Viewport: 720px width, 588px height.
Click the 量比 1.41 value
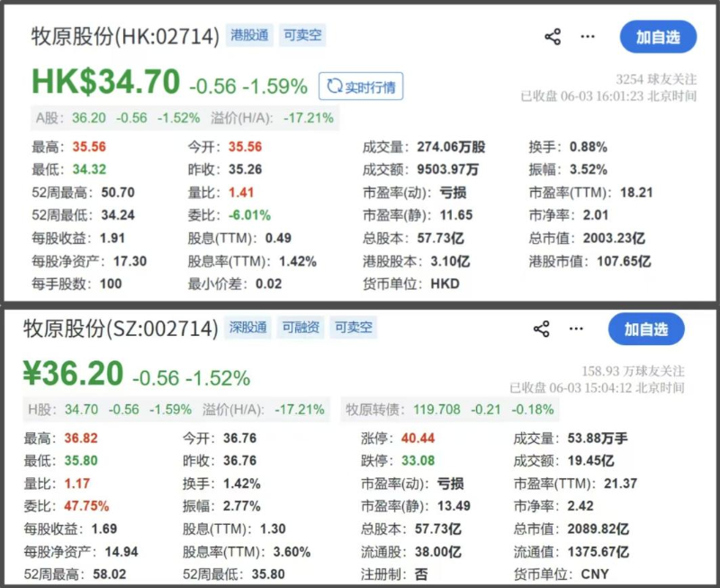point(241,193)
